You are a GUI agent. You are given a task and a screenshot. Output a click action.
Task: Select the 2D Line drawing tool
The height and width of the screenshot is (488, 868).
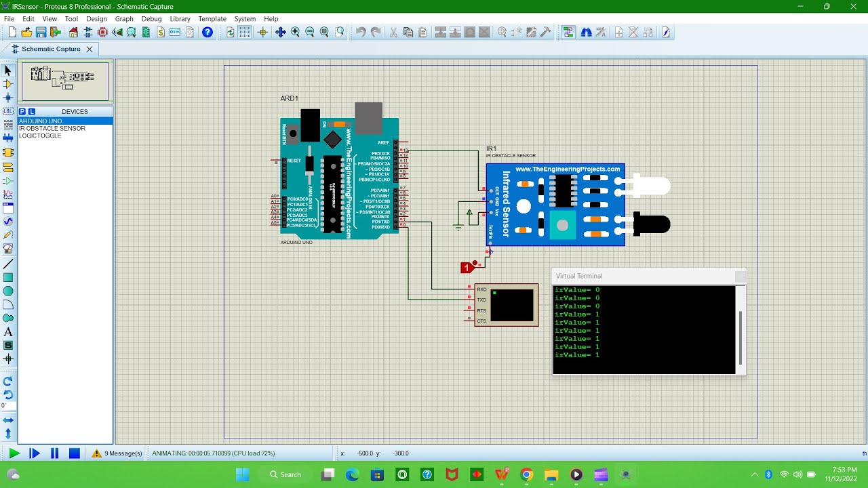8,264
